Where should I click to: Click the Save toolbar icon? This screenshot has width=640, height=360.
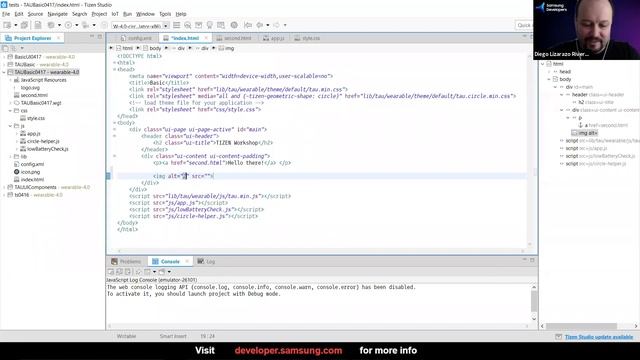pyautogui.click(x=38, y=25)
